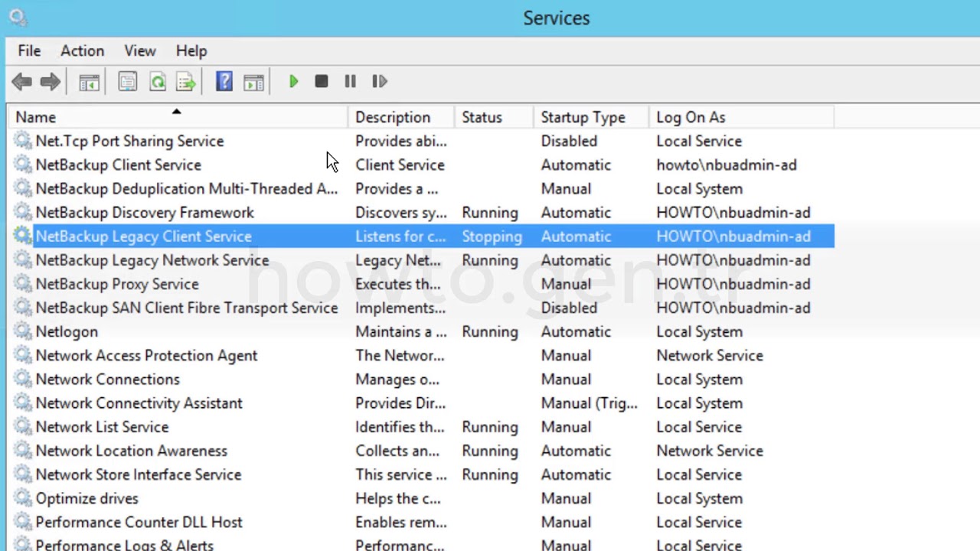Sort by the Description column header
Viewport: 980px width, 551px height.
point(401,117)
